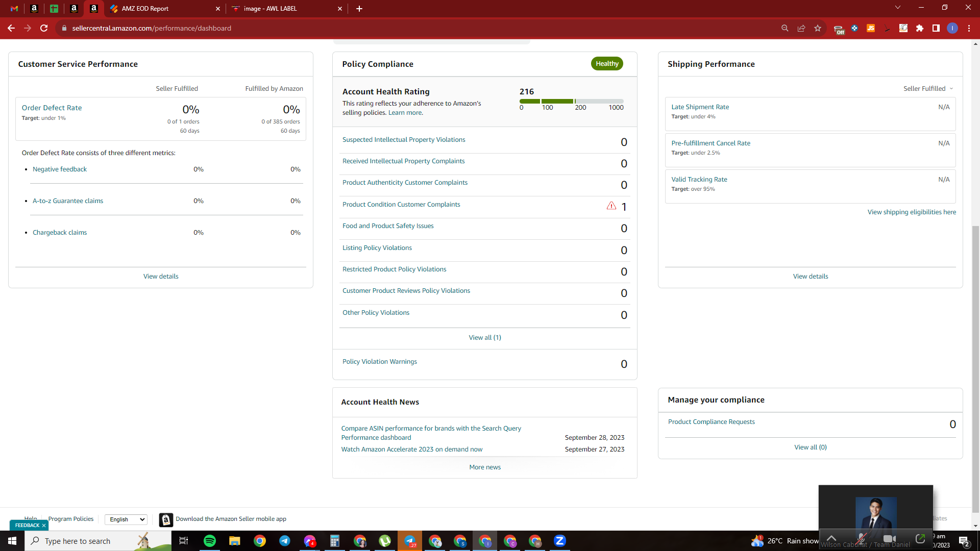Close the AMZ EOD Report tab

[x=218, y=9]
